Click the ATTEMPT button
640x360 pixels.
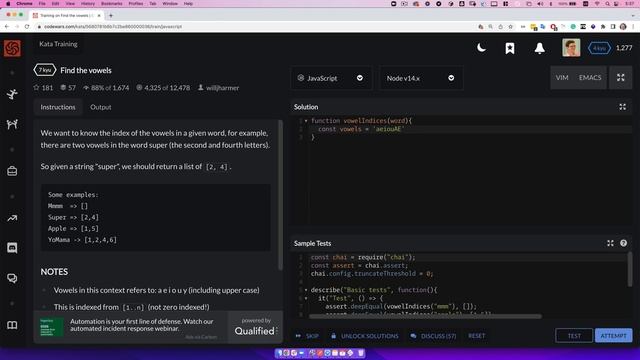(x=613, y=336)
